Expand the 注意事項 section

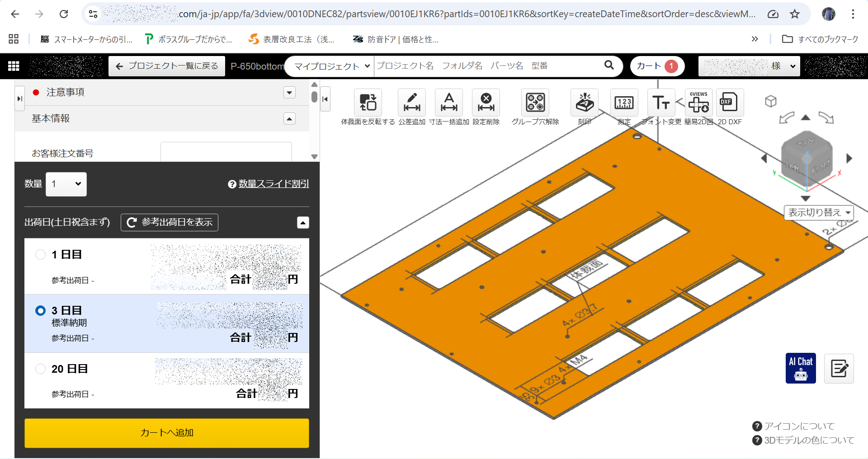pos(289,93)
